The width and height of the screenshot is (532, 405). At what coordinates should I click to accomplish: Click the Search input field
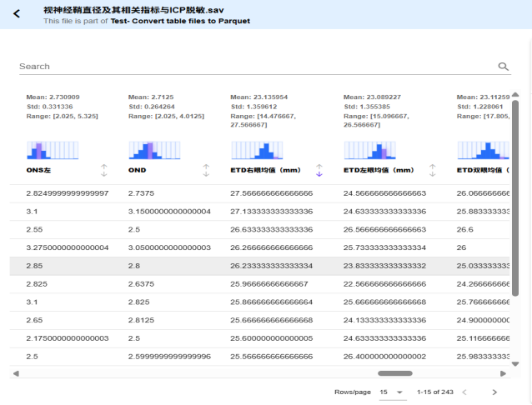[250, 67]
